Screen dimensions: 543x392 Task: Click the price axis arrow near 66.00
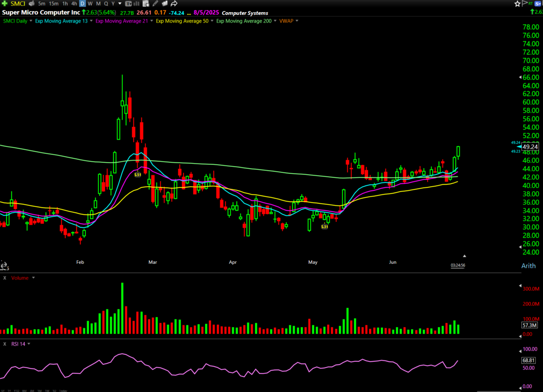(520, 77)
